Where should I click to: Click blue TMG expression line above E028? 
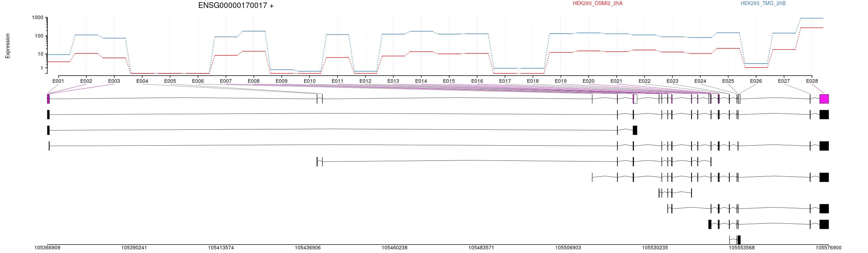[812, 18]
